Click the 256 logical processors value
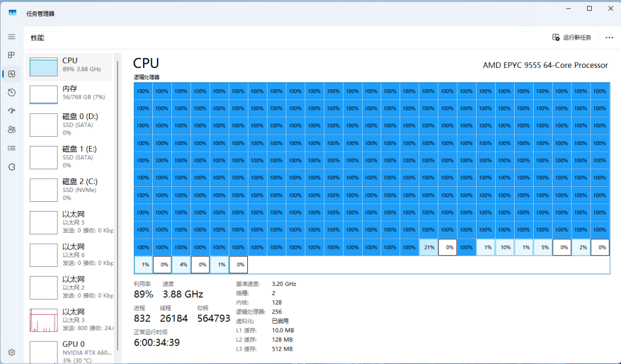621x364 pixels. click(277, 312)
